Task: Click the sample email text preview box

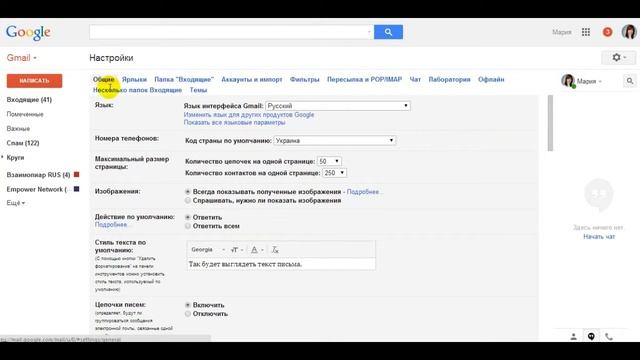Action: tap(281, 264)
